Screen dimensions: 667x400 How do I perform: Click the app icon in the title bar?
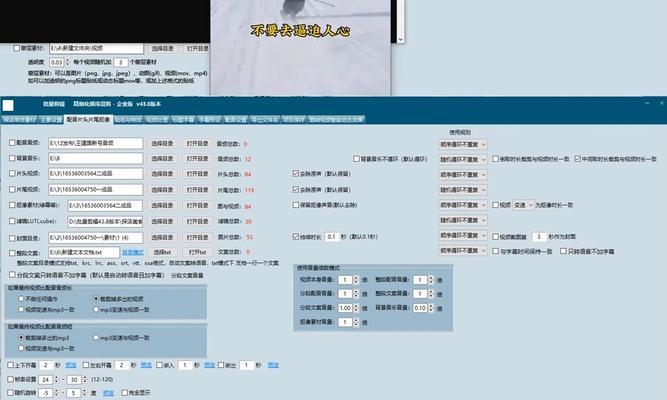[x=8, y=105]
